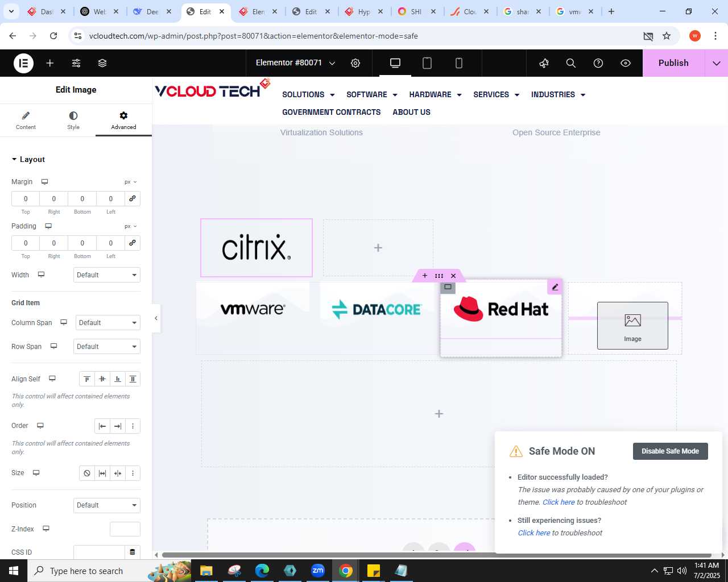Screen dimensions: 728x582
Task: Open Chrome from the Windows taskbar
Action: (346, 571)
